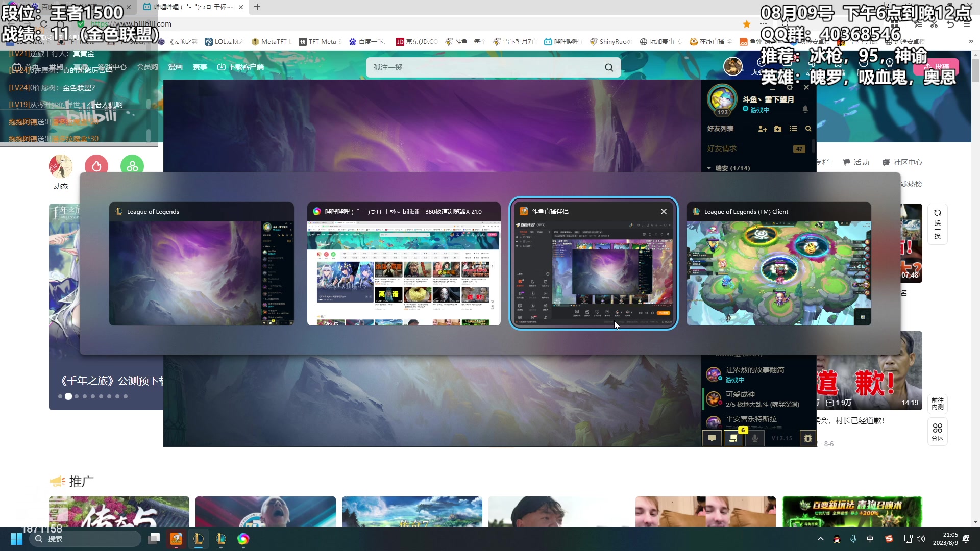Click the 分区 side button
Image resolution: width=980 pixels, height=551 pixels.
pyautogui.click(x=938, y=432)
